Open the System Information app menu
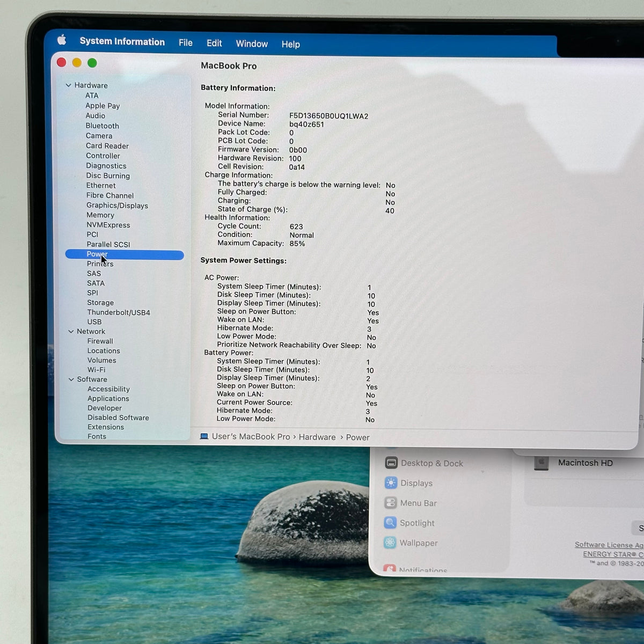This screenshot has width=644, height=644. click(122, 41)
